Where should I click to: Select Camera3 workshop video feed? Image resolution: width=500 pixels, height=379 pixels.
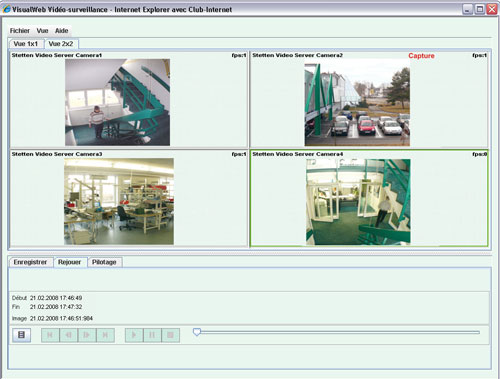pos(119,201)
